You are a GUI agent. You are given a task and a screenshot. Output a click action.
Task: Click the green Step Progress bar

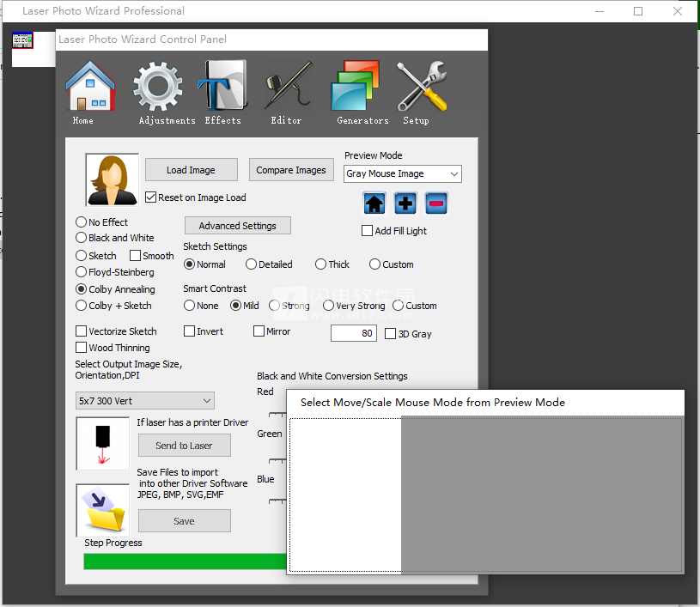pyautogui.click(x=185, y=561)
